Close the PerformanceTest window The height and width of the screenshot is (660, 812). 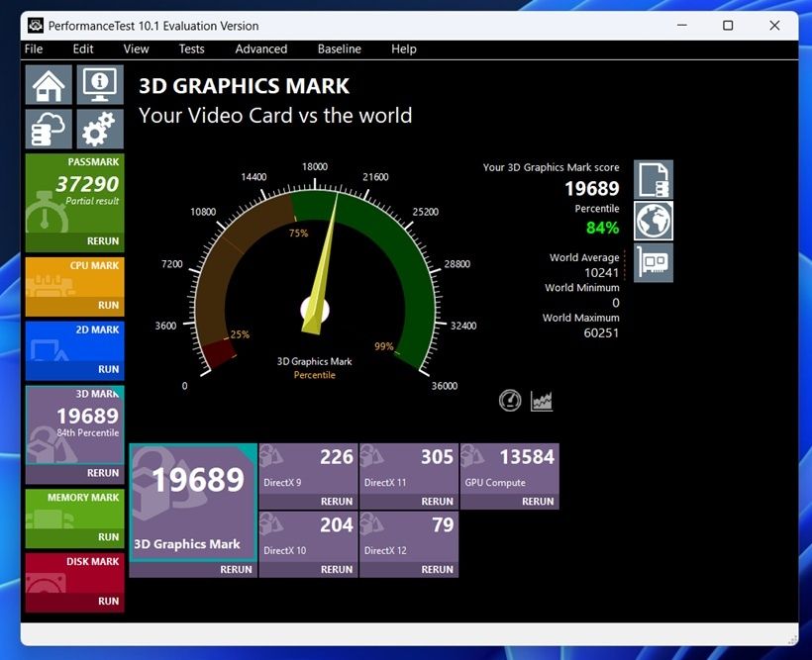click(x=774, y=26)
